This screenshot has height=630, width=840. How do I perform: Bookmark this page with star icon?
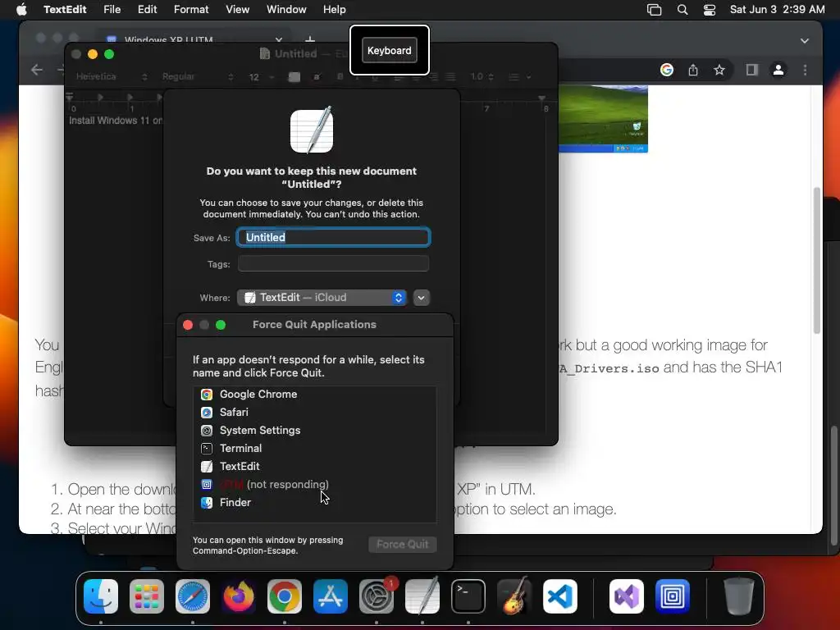pos(719,70)
